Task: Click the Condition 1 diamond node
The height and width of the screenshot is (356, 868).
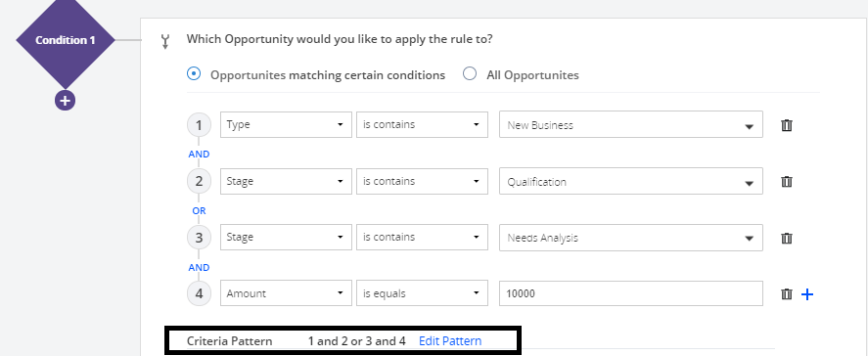Action: (65, 40)
